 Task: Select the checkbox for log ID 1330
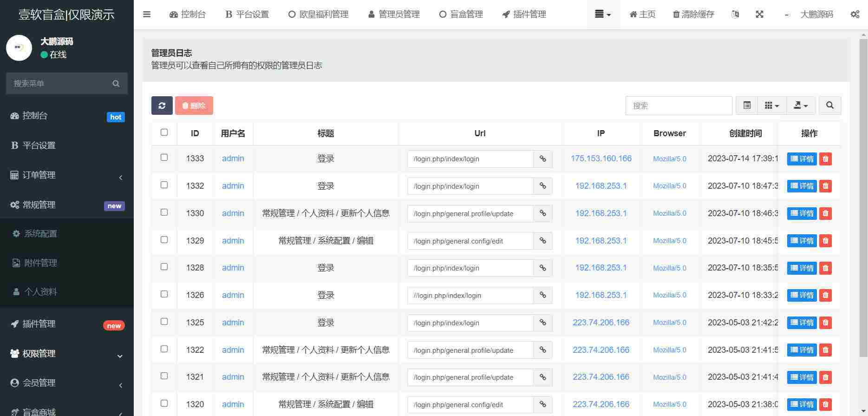pyautogui.click(x=164, y=212)
